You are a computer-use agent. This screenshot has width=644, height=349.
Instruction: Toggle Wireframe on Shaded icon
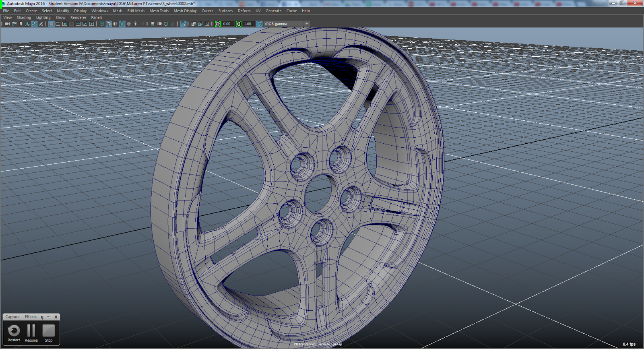pos(122,24)
